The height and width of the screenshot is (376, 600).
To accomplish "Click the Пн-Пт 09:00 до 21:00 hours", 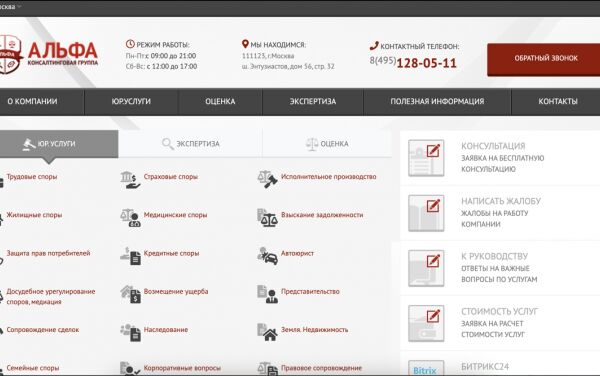I will (161, 56).
